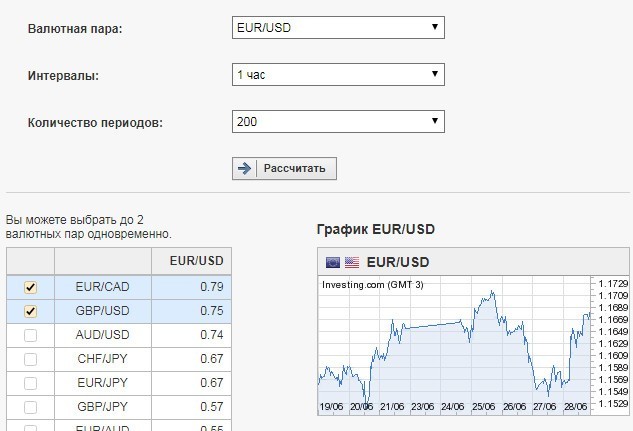The height and width of the screenshot is (431, 633).
Task: Click the GBP/USD correlation value 0.75
Action: click(191, 311)
